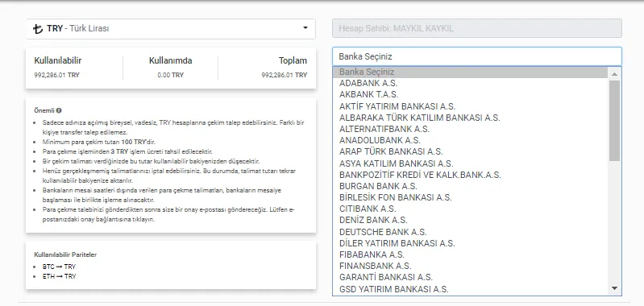Select ASYA KATILIM BANKASI A.S.
Image resolution: width=644 pixels, height=306 pixels.
470,163
